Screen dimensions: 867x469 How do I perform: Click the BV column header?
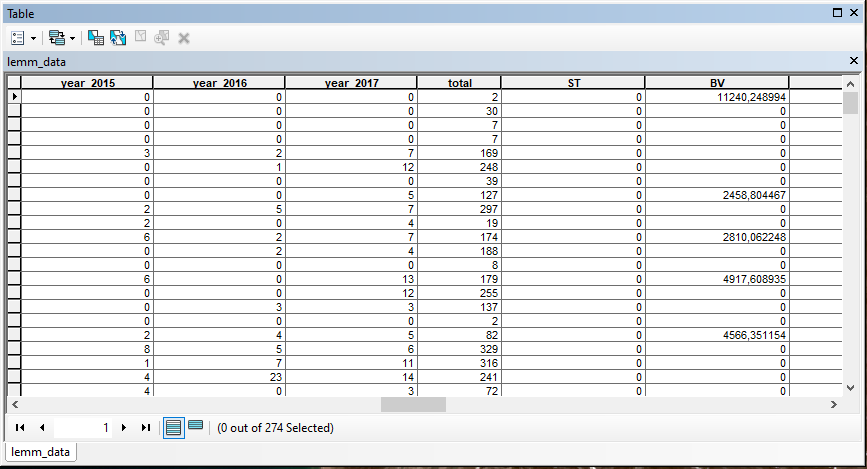point(717,83)
